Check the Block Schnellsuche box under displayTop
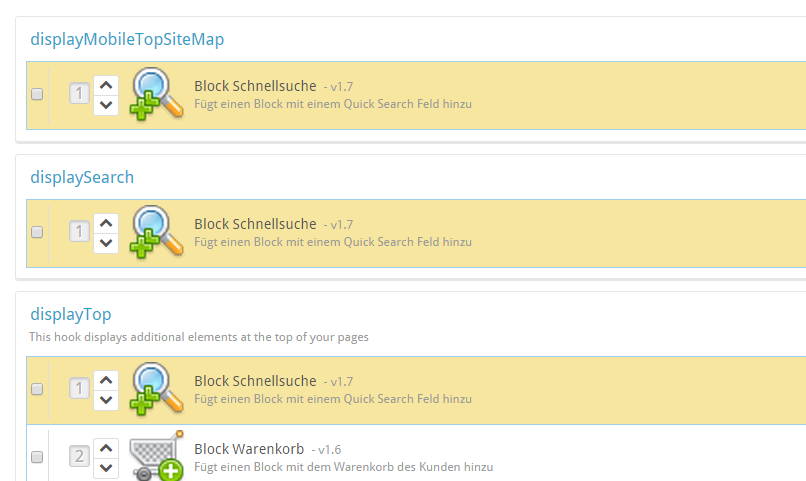The width and height of the screenshot is (806, 481). coord(37,389)
